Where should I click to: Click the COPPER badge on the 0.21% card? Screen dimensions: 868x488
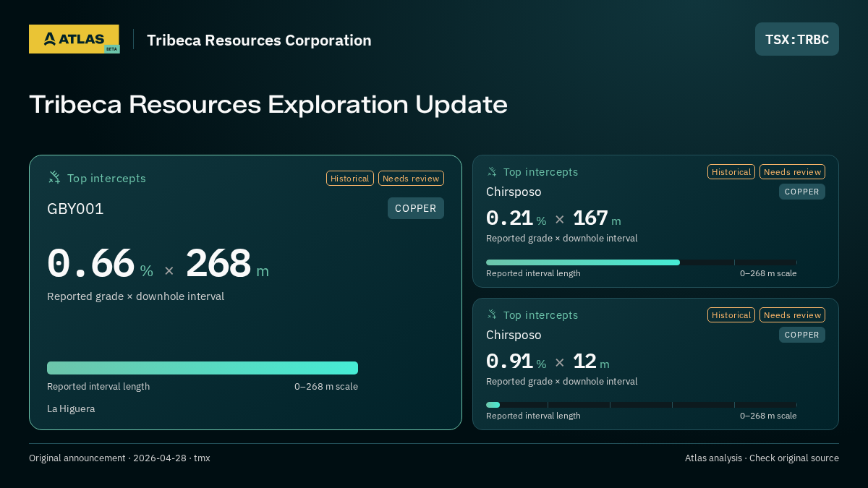[802, 192]
